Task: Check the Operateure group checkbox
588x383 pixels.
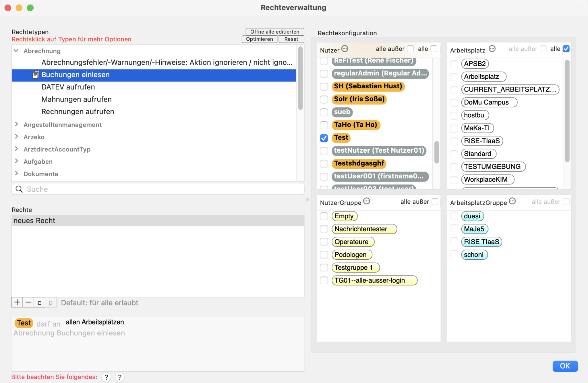Action: tap(324, 242)
